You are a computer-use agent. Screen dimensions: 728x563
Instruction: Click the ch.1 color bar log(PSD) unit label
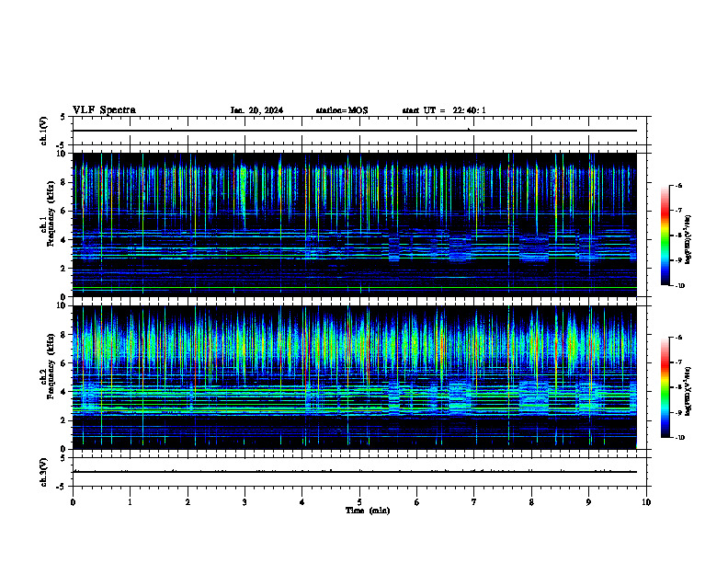tap(688, 239)
